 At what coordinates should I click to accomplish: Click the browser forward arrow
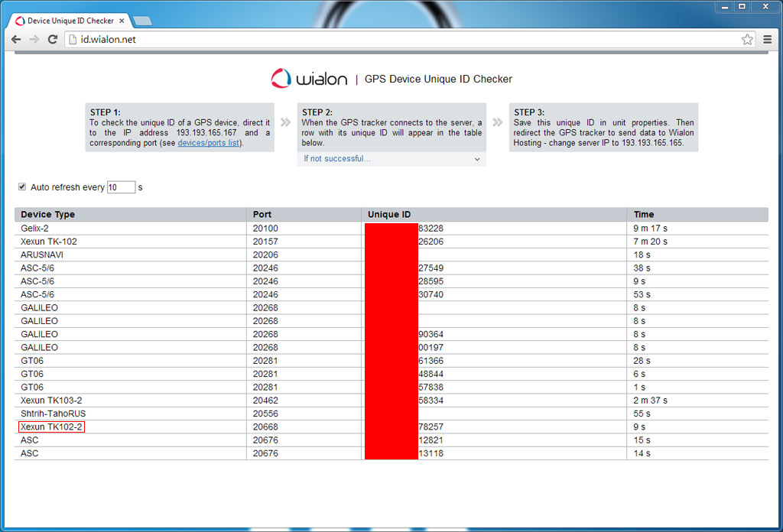[34, 40]
